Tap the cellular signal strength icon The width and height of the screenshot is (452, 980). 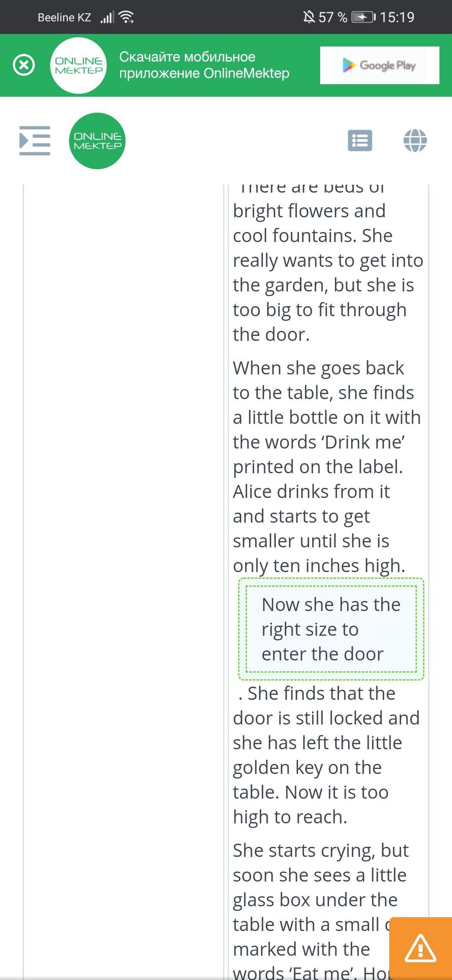tap(107, 17)
